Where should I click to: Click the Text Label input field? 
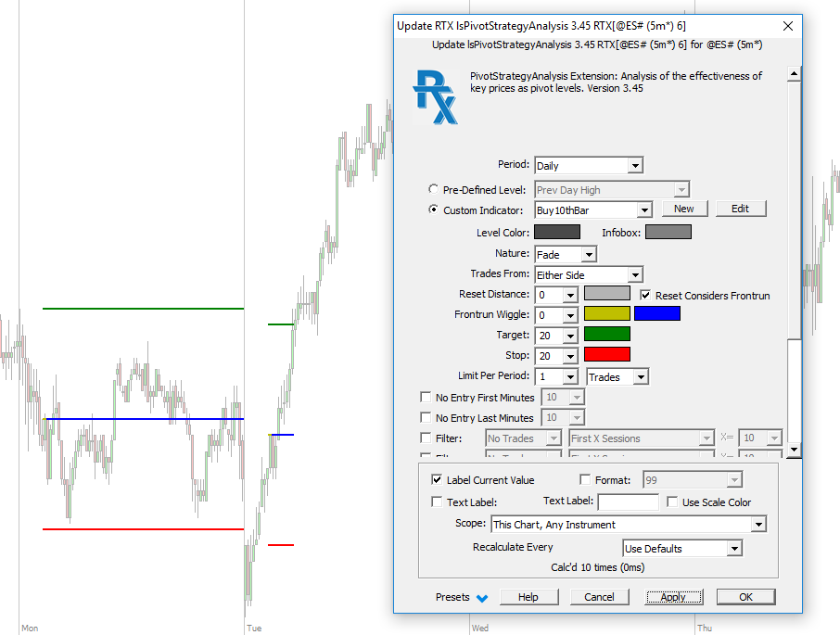(x=628, y=502)
